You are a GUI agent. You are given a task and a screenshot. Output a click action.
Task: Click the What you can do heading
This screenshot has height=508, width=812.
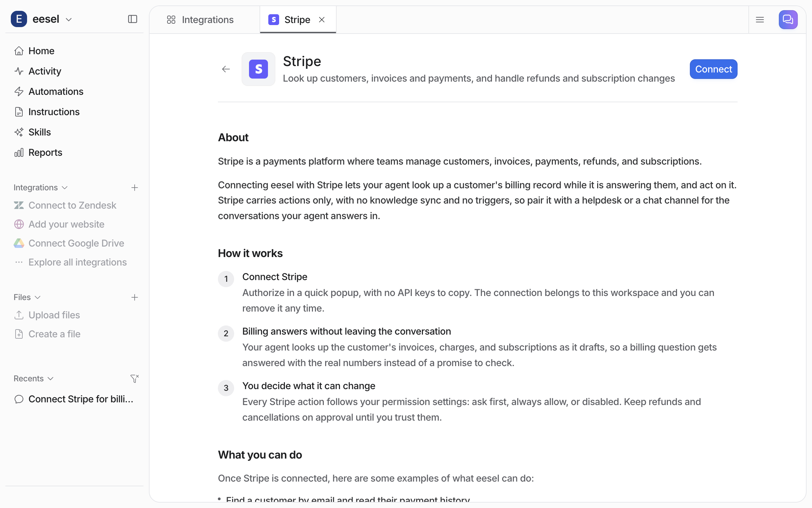click(260, 455)
